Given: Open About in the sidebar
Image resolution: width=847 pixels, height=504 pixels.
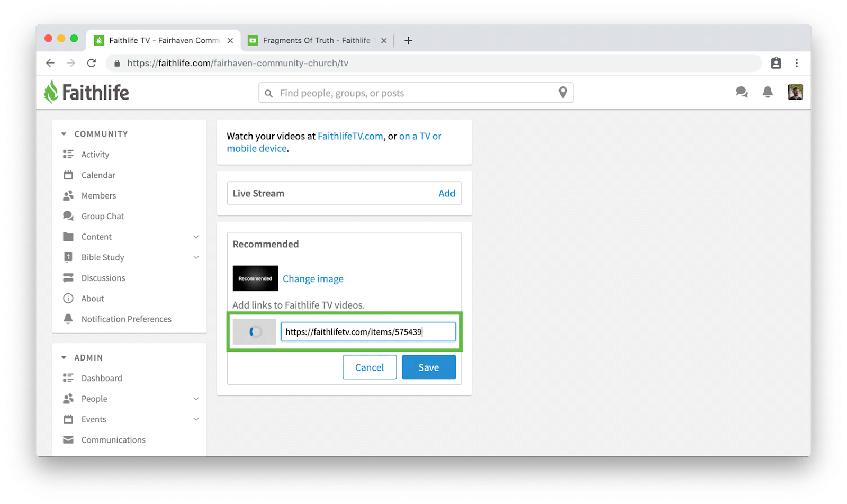Looking at the screenshot, I should point(93,299).
